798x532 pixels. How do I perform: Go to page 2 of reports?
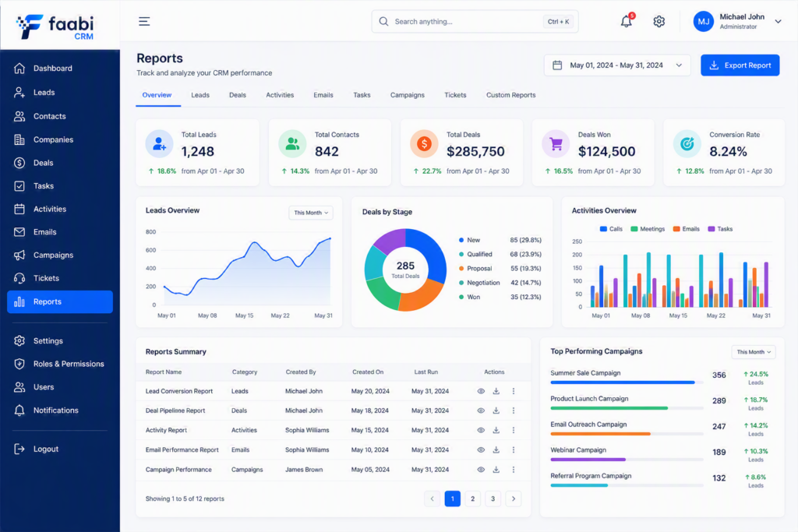pyautogui.click(x=473, y=499)
